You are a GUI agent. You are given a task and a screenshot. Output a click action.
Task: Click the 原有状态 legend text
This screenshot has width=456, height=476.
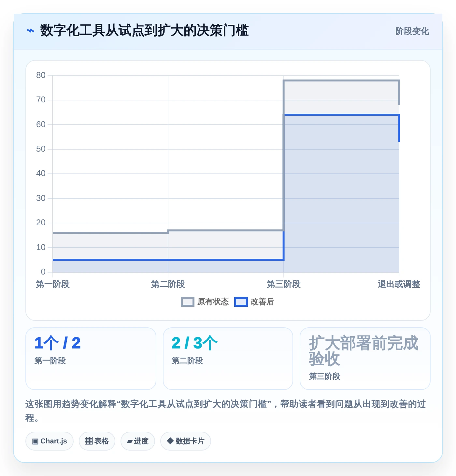[213, 302]
